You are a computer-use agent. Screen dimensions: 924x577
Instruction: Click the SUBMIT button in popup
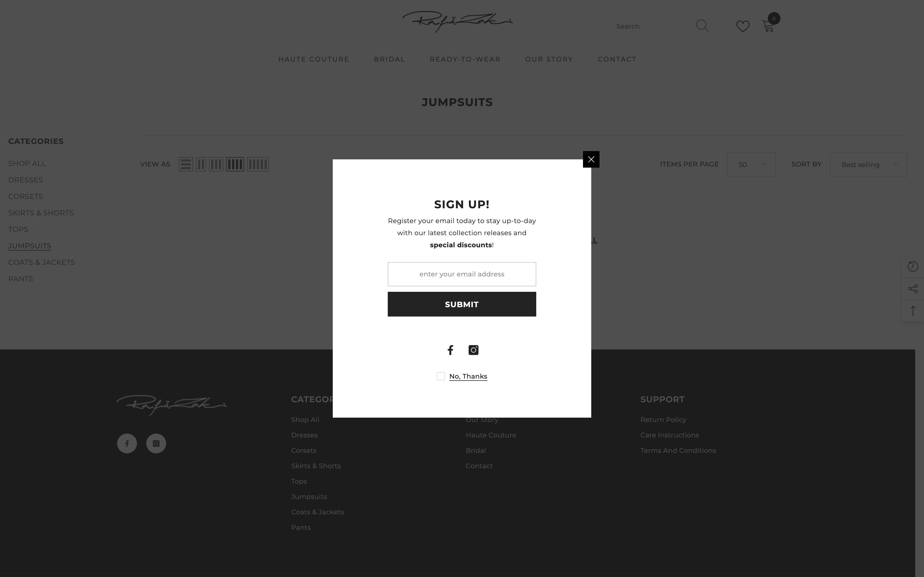point(462,304)
